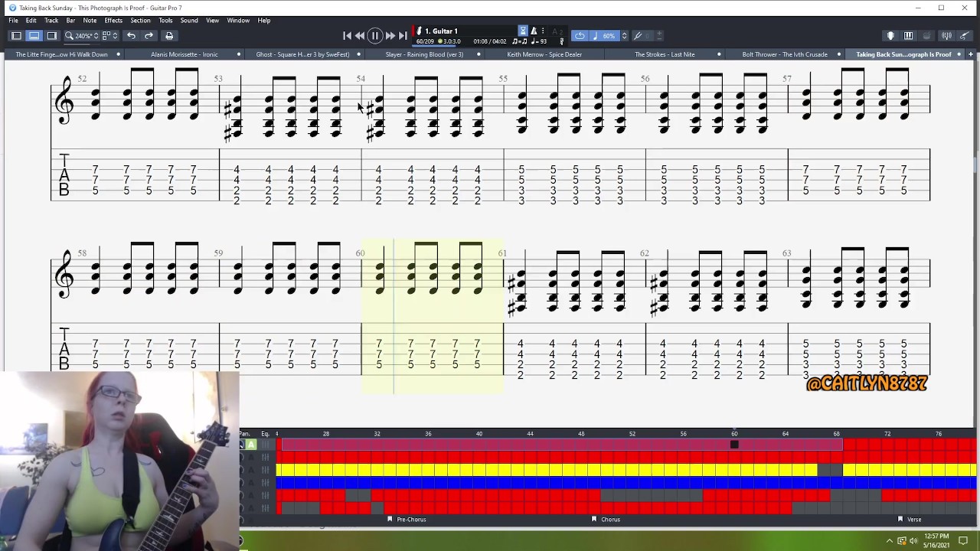
Task: Switch to Ghost - Square Hammer tab
Action: click(x=302, y=54)
